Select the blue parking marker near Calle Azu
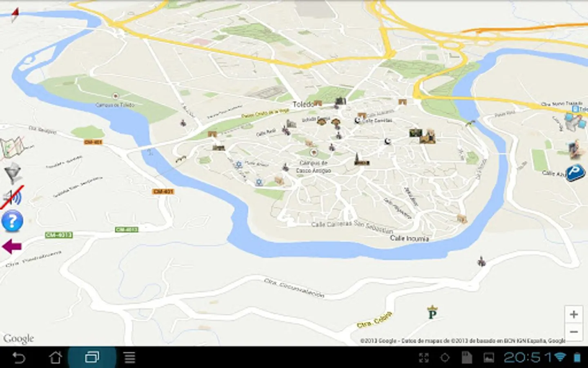 575,173
